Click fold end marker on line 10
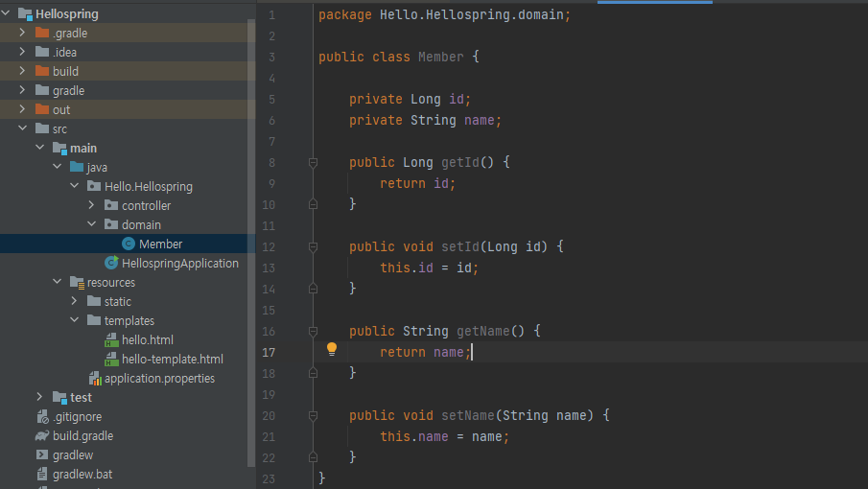This screenshot has height=489, width=868. click(x=313, y=204)
